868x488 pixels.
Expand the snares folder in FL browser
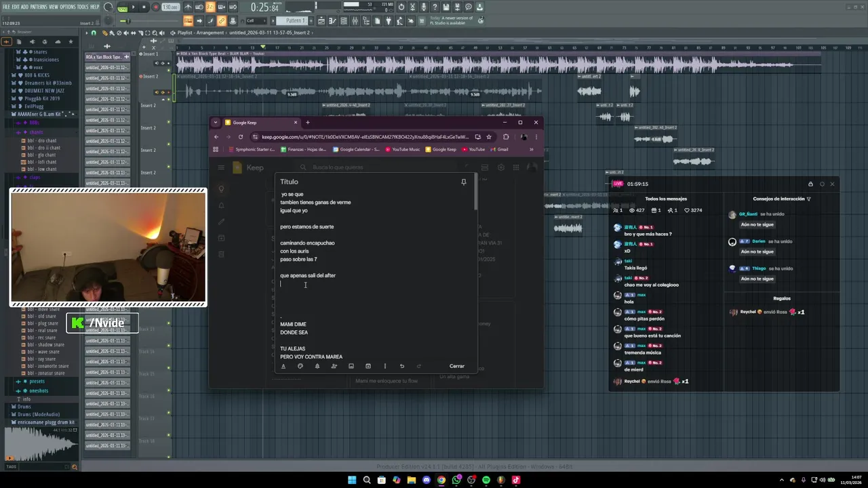(x=41, y=52)
